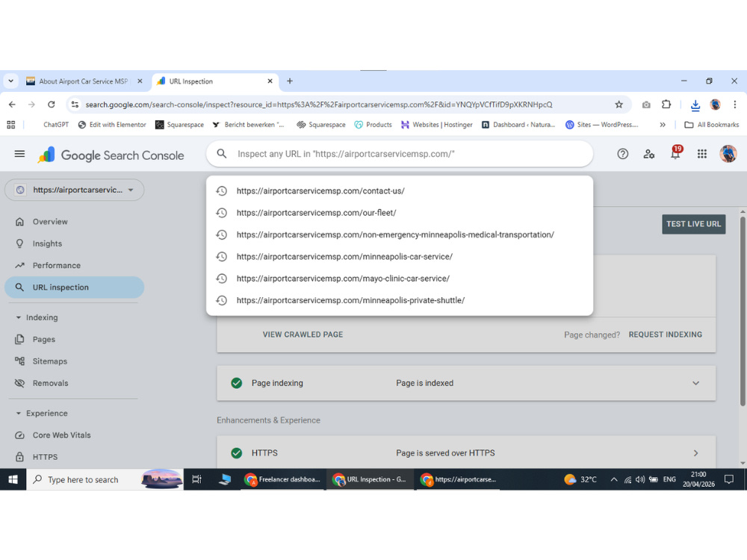Viewport: 747px width, 560px height.
Task: Open the Google apps grid
Action: point(701,154)
